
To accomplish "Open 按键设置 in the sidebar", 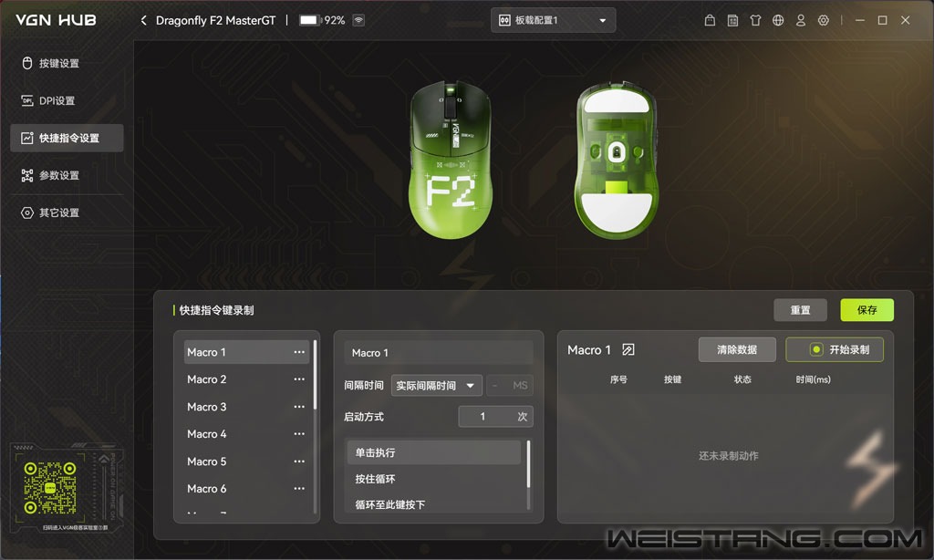I will (x=67, y=63).
